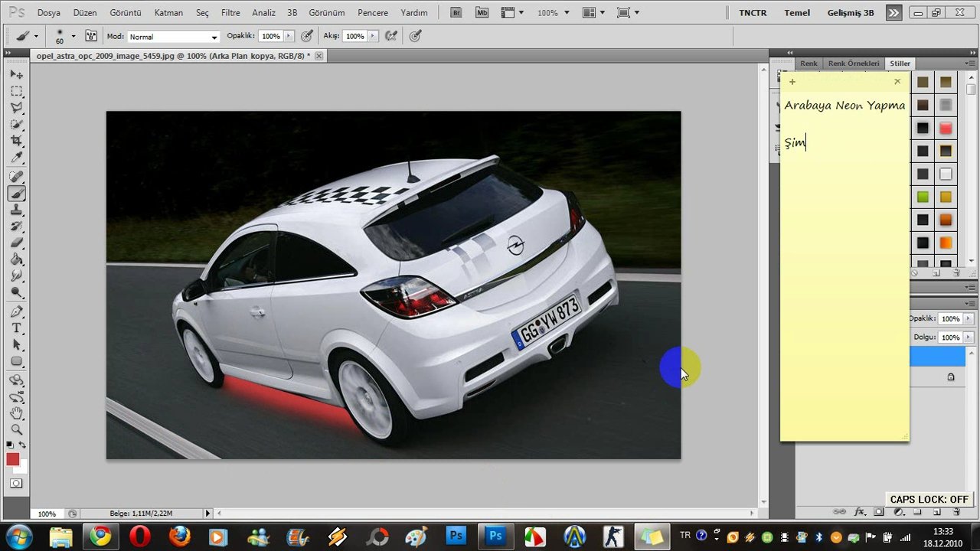The image size is (980, 551).
Task: Switch to the Renk Örnekleri tab
Action: [854, 64]
